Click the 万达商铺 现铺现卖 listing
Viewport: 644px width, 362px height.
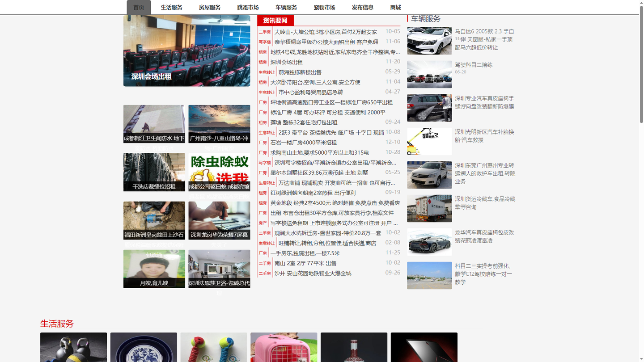coord(337,183)
